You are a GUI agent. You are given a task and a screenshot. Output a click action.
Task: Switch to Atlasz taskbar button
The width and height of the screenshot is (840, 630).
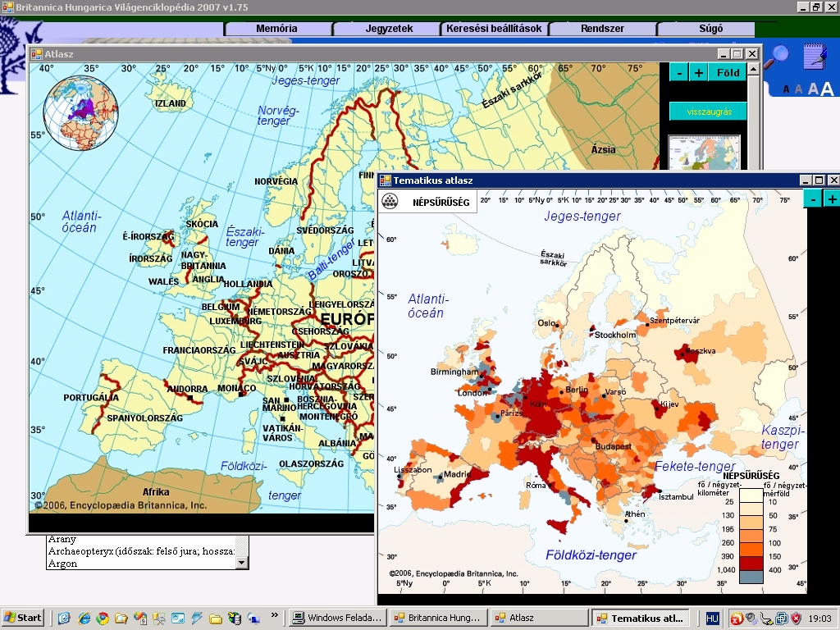coord(539,618)
